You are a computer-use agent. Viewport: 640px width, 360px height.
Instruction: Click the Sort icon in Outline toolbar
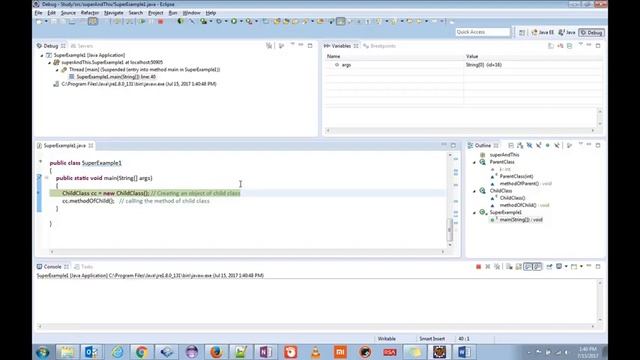520,145
